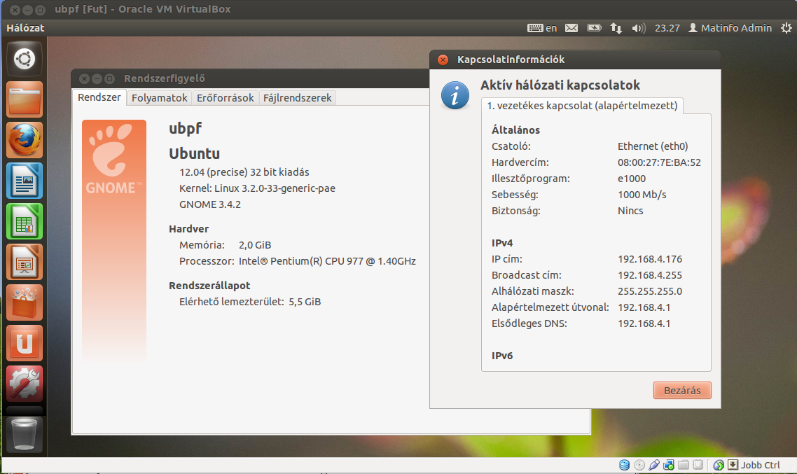Click VirtualBox hard disk activity icon

pyautogui.click(x=624, y=464)
